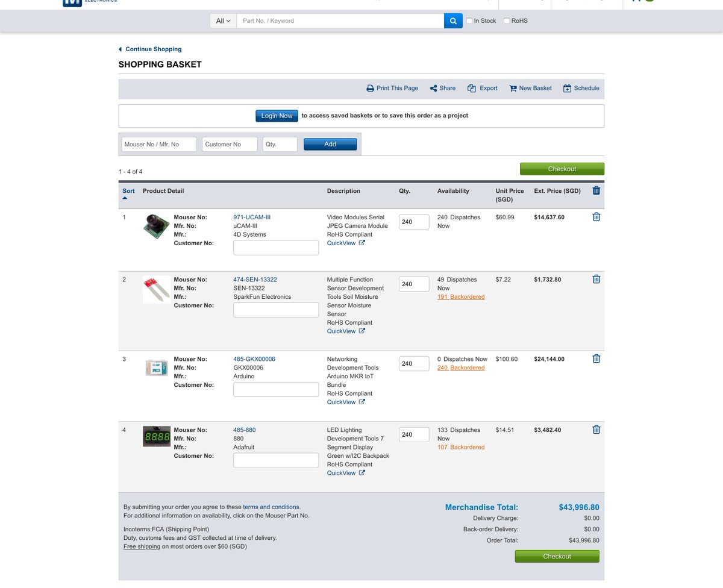The height and width of the screenshot is (588, 723).
Task: Edit quantity field for uCAM-III
Action: [x=414, y=222]
